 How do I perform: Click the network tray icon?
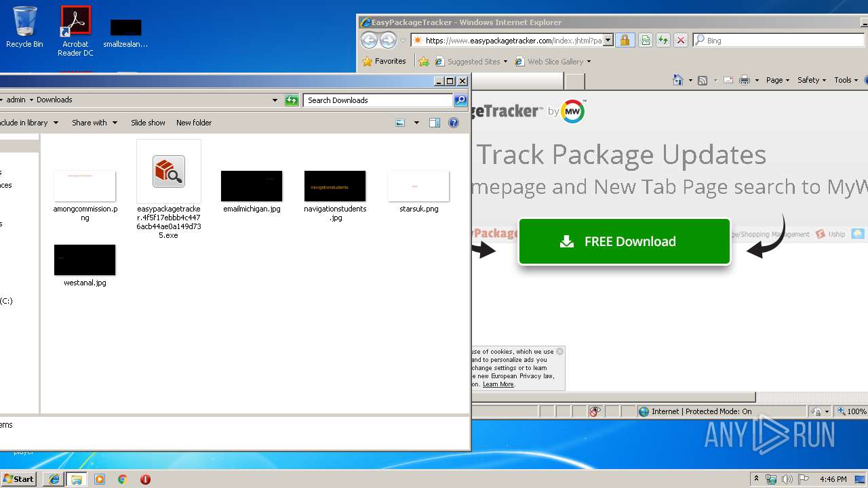(772, 479)
